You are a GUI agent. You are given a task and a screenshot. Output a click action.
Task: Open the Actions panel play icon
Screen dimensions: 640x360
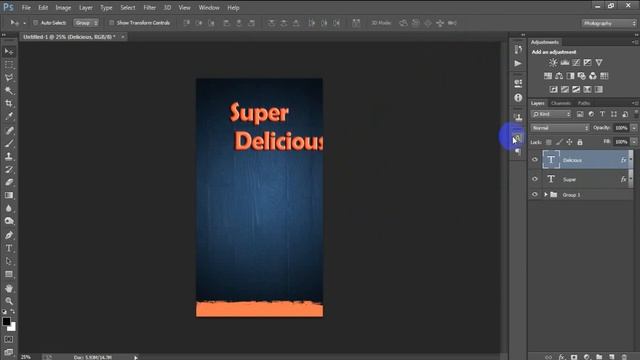click(518, 63)
